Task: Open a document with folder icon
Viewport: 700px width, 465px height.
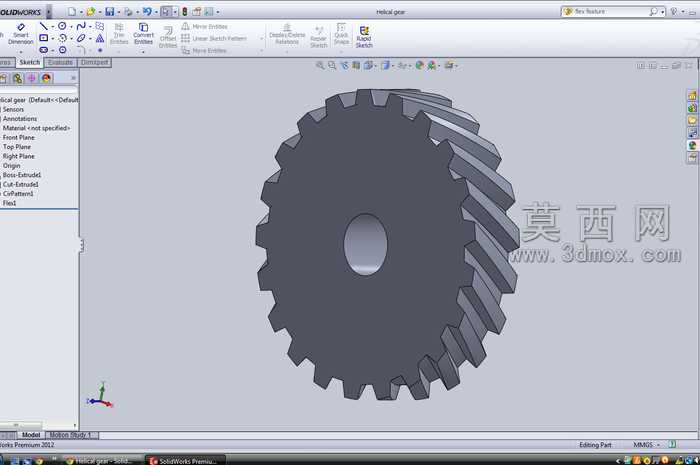Action: point(91,12)
